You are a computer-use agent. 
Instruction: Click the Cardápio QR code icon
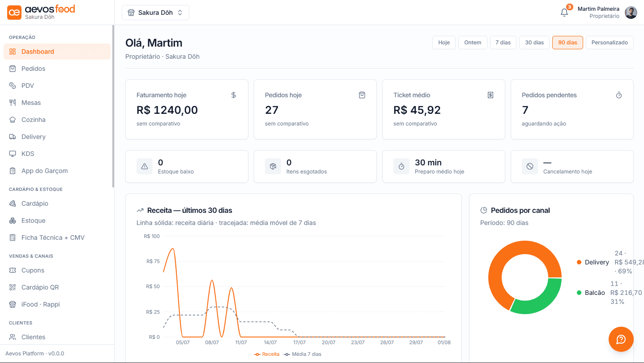tap(13, 287)
